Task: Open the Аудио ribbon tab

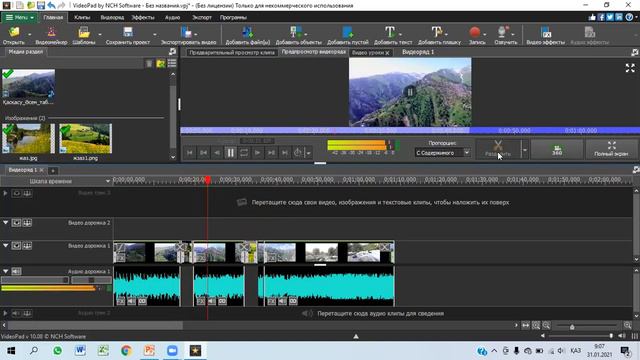Action: tap(172, 18)
